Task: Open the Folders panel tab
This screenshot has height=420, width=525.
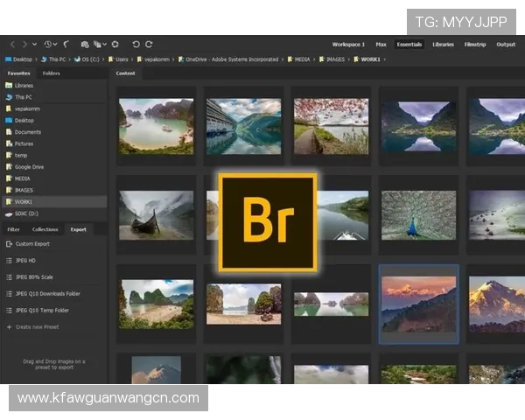Action: pos(52,73)
